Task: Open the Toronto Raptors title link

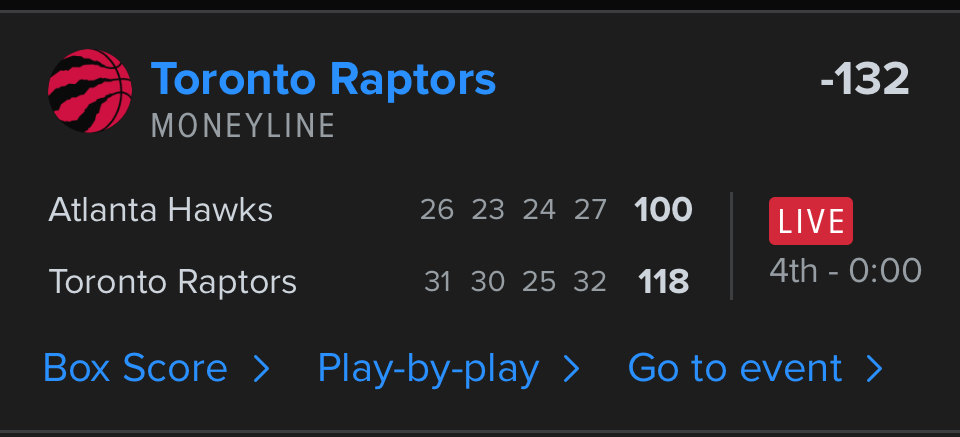Action: (323, 79)
